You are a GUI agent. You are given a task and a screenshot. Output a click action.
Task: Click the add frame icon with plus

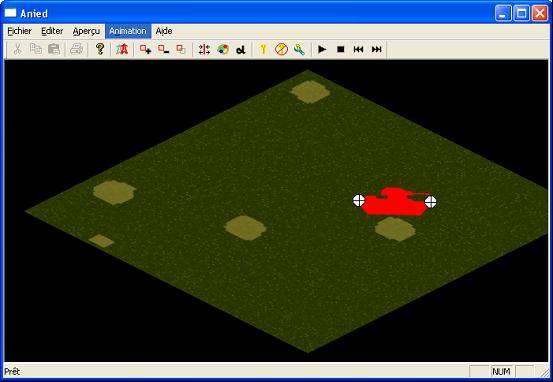(x=145, y=49)
